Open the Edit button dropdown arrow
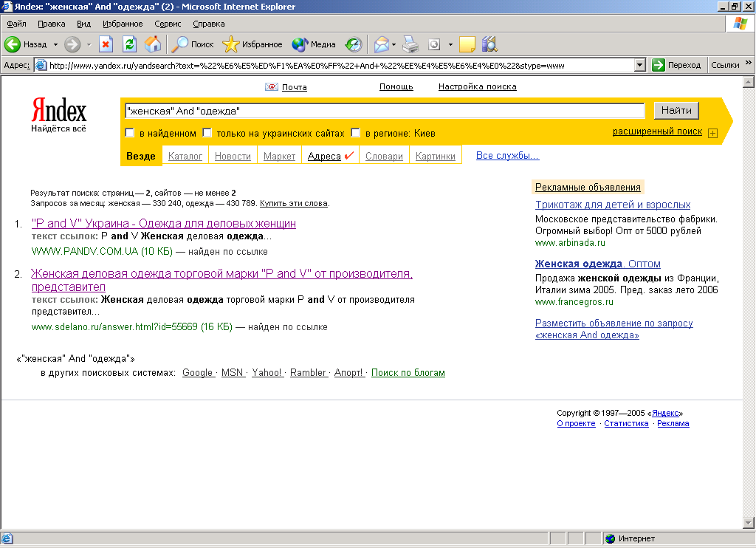The height and width of the screenshot is (548, 756). [450, 44]
